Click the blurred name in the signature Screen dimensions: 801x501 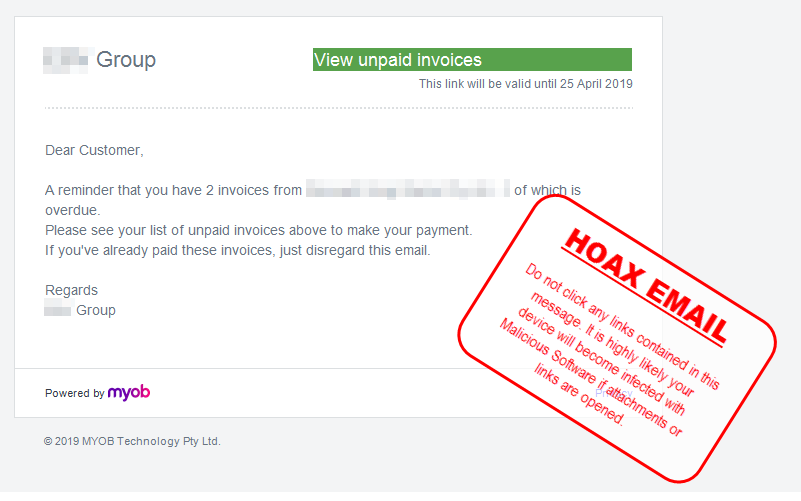tap(58, 310)
